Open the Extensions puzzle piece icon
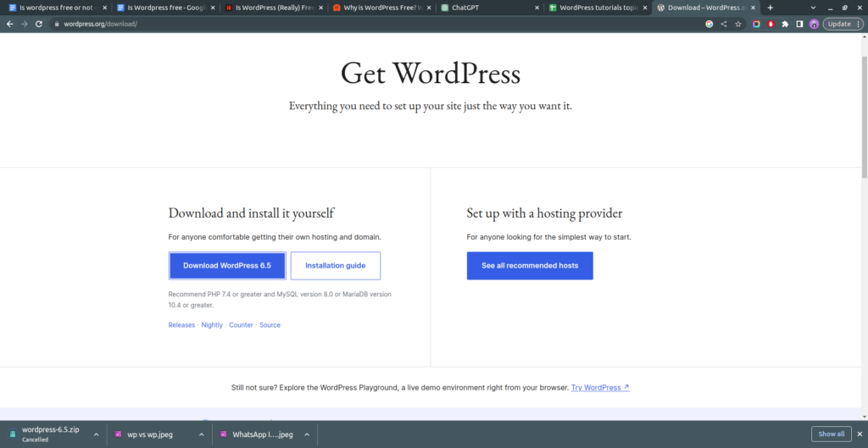 785,24
